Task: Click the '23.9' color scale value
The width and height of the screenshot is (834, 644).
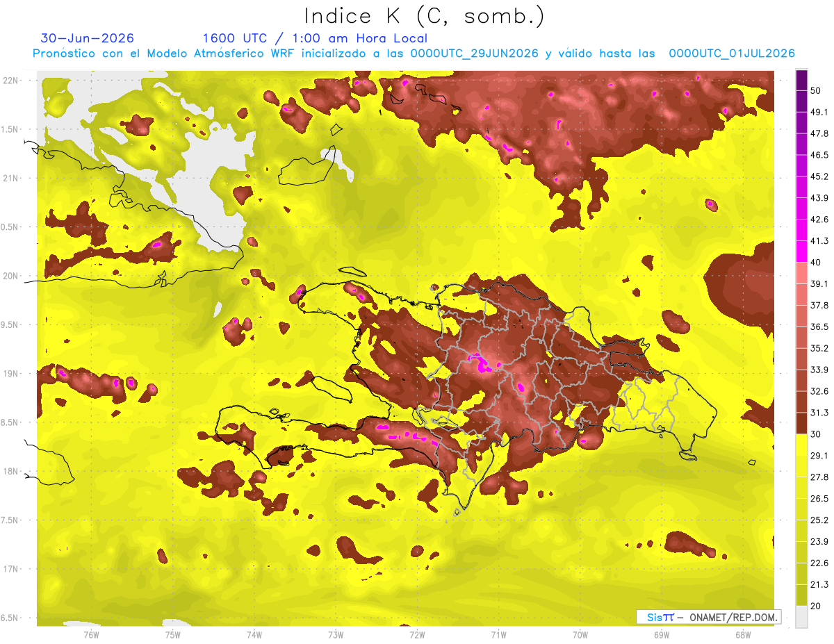Action: tap(819, 542)
